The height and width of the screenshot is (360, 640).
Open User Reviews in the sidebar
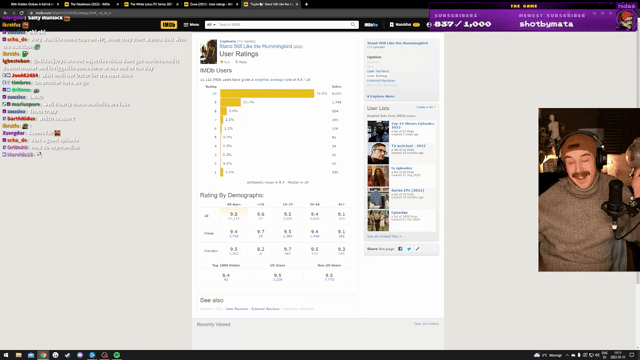[x=378, y=71]
